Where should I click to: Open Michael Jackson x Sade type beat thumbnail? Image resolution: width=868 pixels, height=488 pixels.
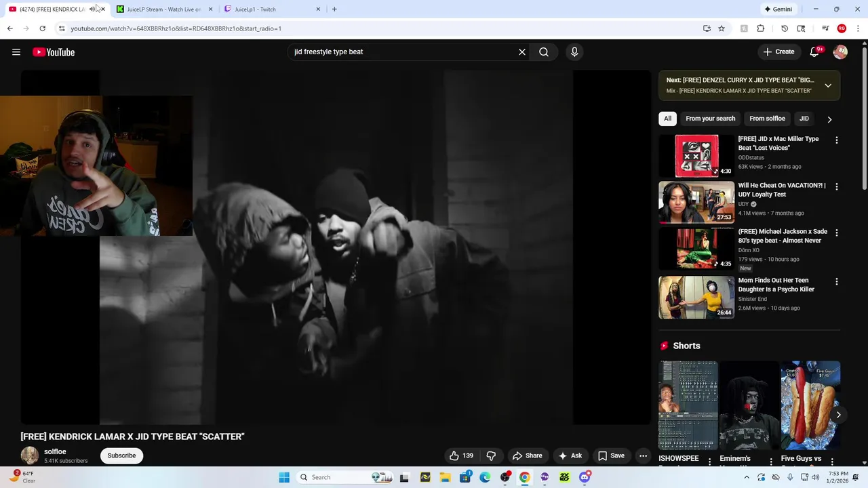696,248
